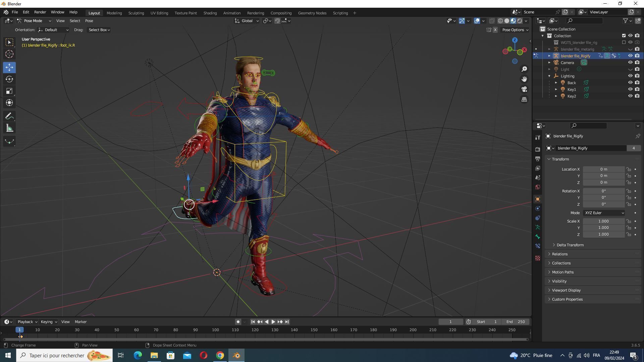Play the animation forward
Image resolution: width=644 pixels, height=362 pixels.
(273, 322)
